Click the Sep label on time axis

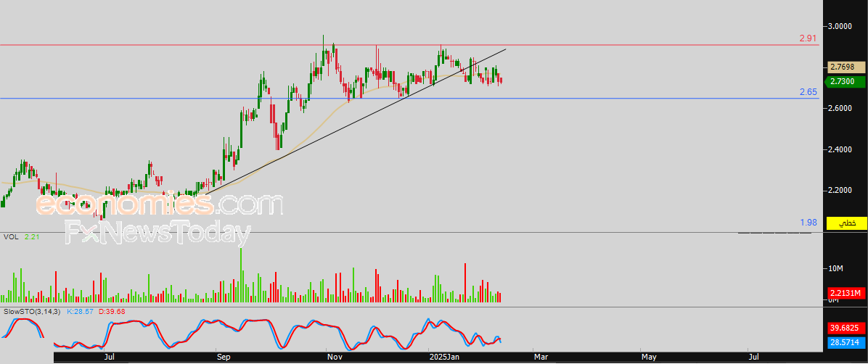pyautogui.click(x=224, y=357)
